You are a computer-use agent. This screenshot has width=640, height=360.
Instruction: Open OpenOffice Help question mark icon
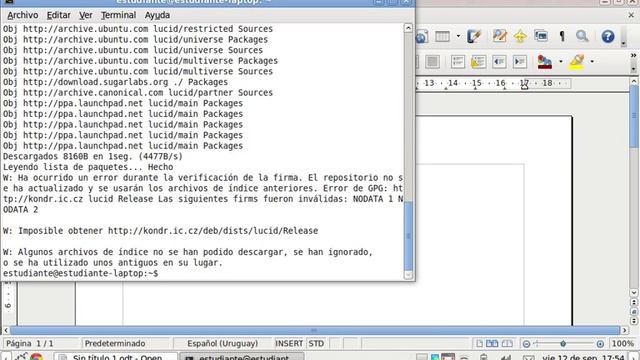coord(608,36)
